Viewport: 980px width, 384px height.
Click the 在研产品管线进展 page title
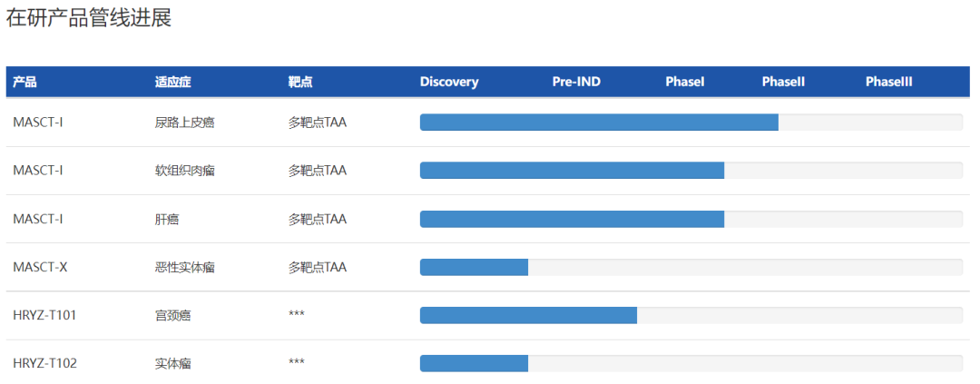(x=89, y=19)
